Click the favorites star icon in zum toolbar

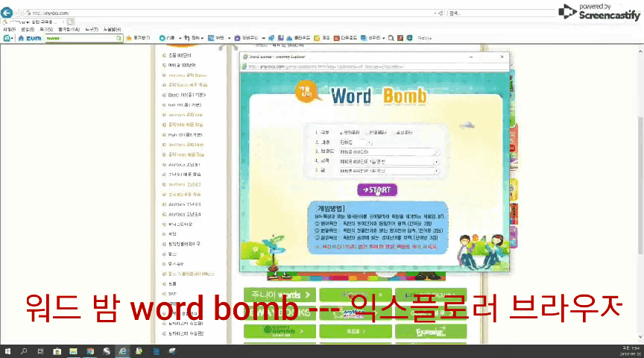point(128,38)
